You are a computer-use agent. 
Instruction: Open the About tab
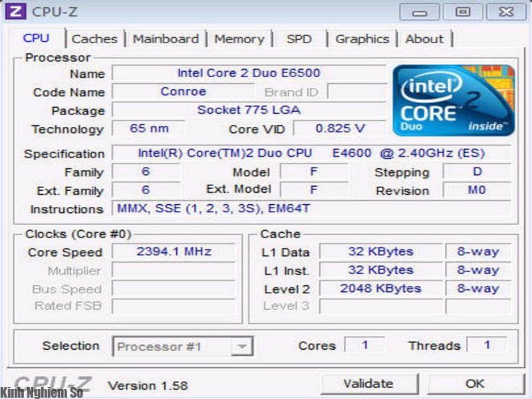click(424, 39)
